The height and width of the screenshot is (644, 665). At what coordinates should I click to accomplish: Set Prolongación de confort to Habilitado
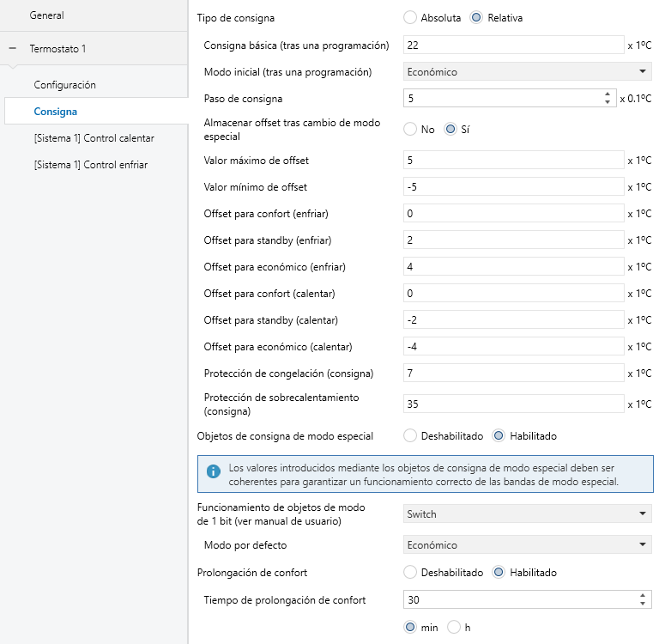click(x=499, y=572)
